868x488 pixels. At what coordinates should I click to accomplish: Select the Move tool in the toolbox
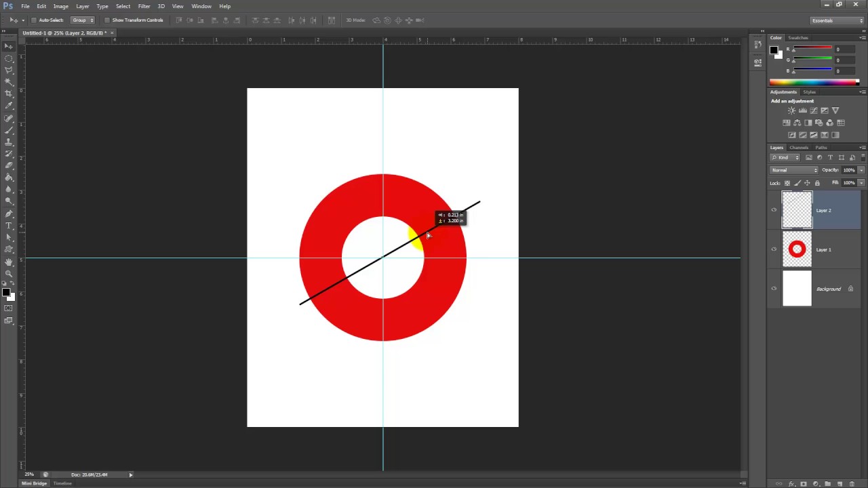point(8,46)
